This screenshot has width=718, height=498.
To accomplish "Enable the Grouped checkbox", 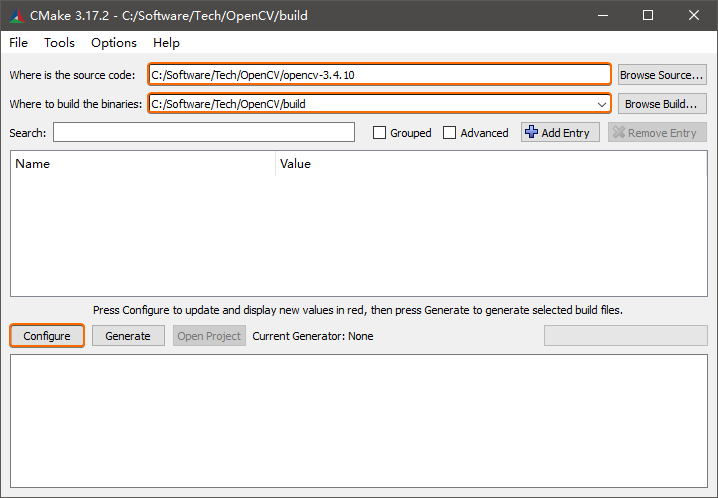I will coord(379,133).
